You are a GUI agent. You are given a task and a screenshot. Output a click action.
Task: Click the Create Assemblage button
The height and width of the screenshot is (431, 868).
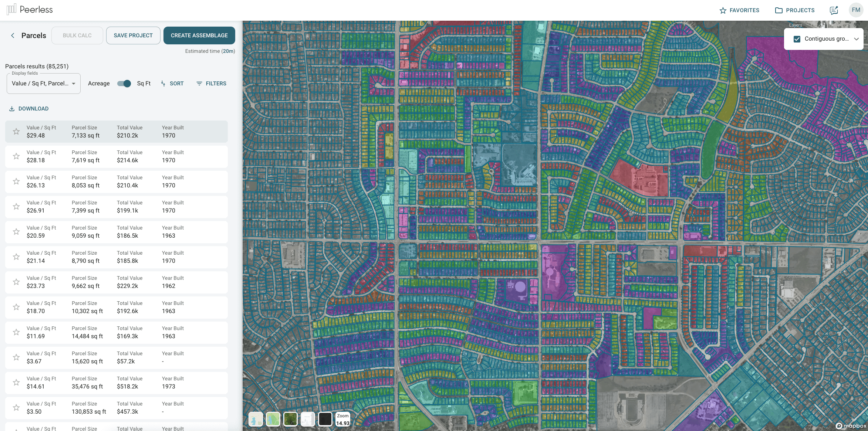point(199,35)
